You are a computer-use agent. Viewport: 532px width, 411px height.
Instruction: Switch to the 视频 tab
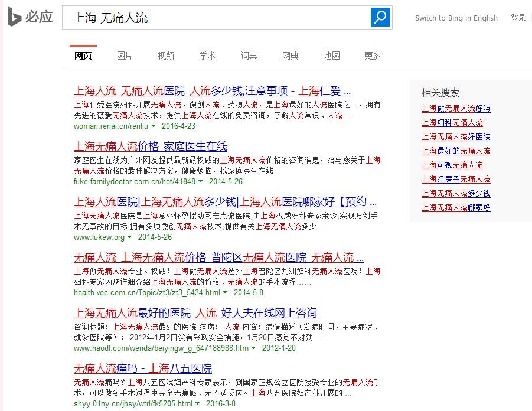[165, 55]
